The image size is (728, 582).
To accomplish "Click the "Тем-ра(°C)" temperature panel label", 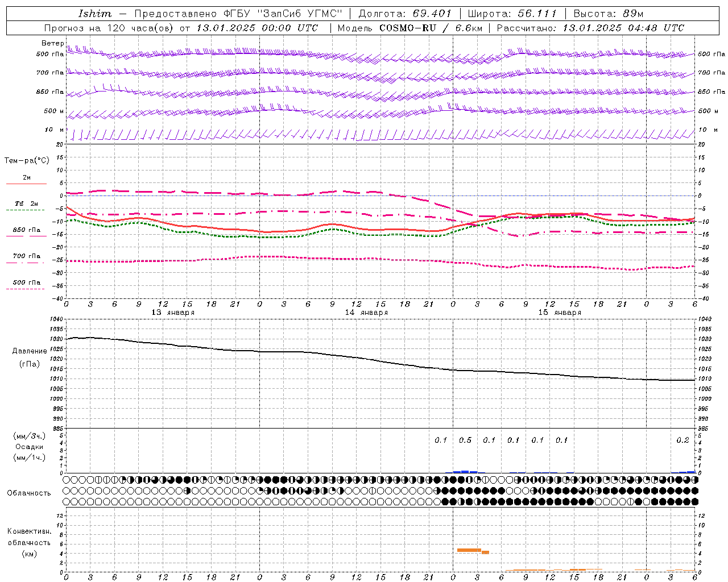I will [27, 161].
